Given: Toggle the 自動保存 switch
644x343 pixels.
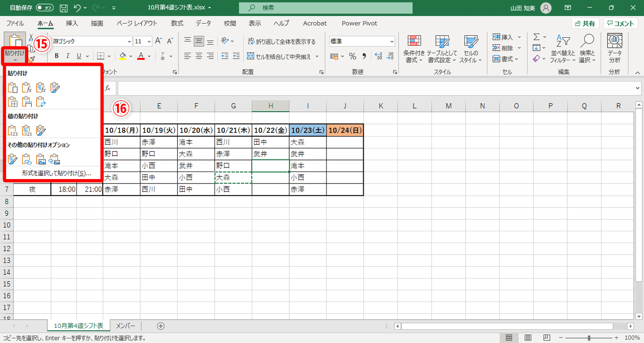Looking at the screenshot, I should [45, 8].
